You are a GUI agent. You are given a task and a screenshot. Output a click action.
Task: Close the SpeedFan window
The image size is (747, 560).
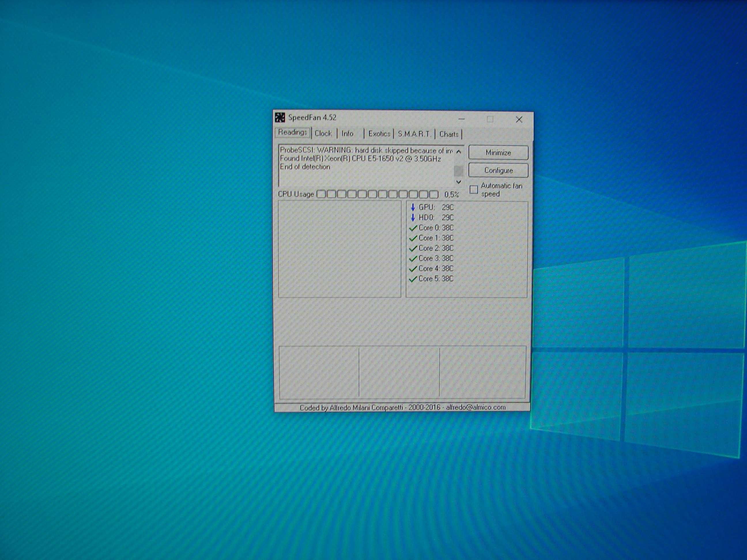click(519, 120)
